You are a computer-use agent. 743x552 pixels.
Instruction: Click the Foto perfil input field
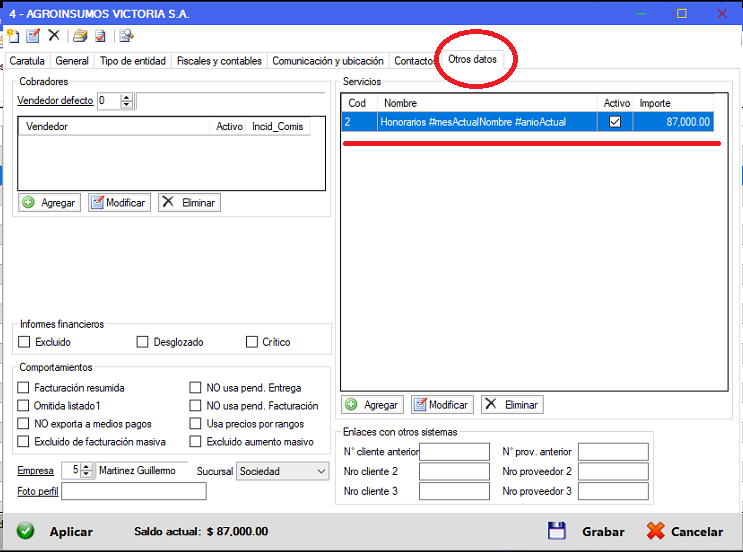pos(134,491)
